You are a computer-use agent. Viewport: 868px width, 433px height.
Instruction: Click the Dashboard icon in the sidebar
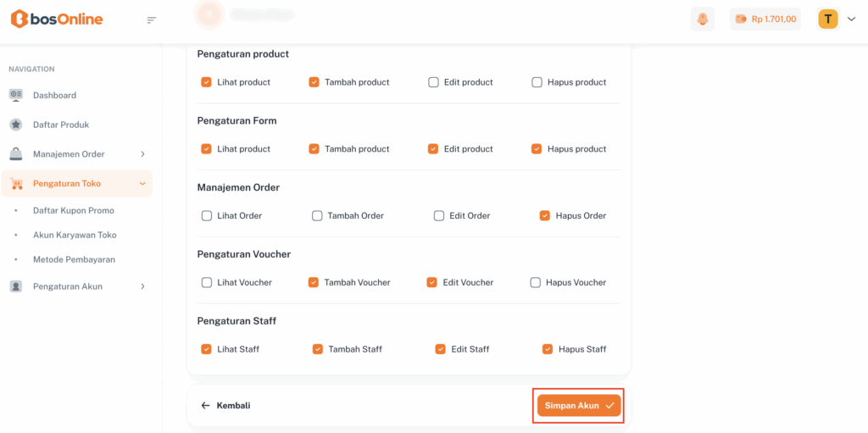pos(16,95)
